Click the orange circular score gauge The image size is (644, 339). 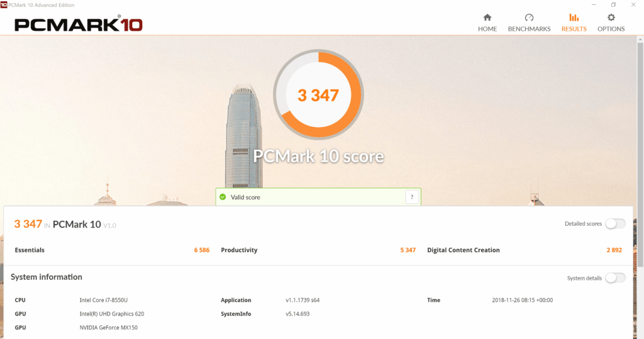(x=318, y=95)
